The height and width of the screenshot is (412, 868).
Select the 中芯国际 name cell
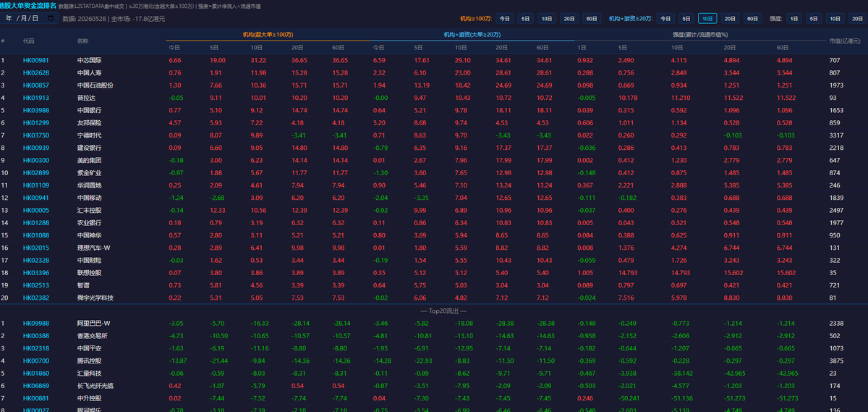[89, 60]
